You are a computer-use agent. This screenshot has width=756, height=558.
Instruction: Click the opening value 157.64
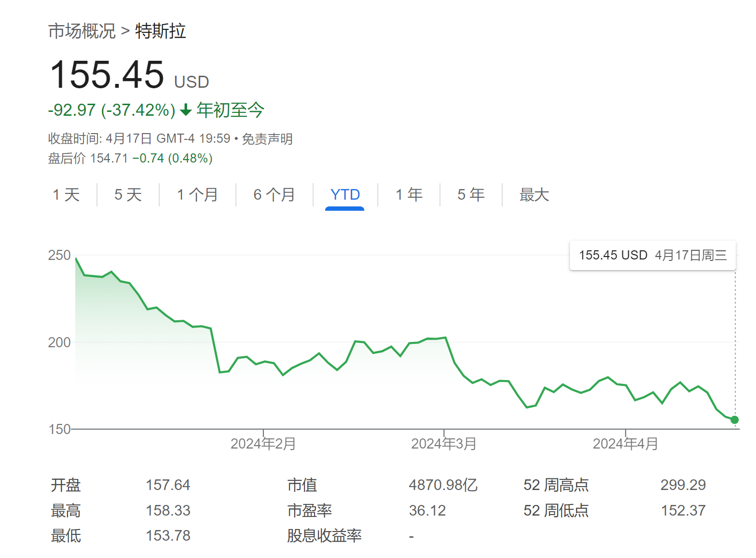pos(168,485)
